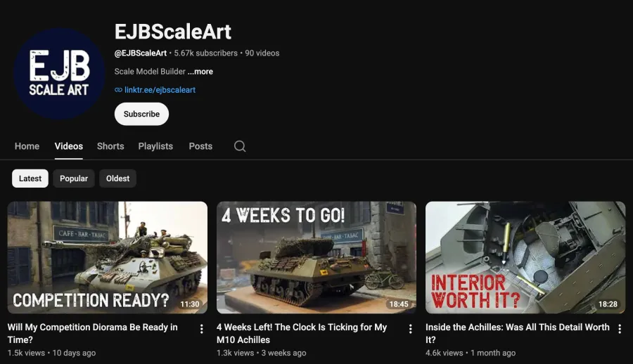Image resolution: width=633 pixels, height=364 pixels.
Task: Click 4.6k views • 1 month ago text
Action: (471, 353)
